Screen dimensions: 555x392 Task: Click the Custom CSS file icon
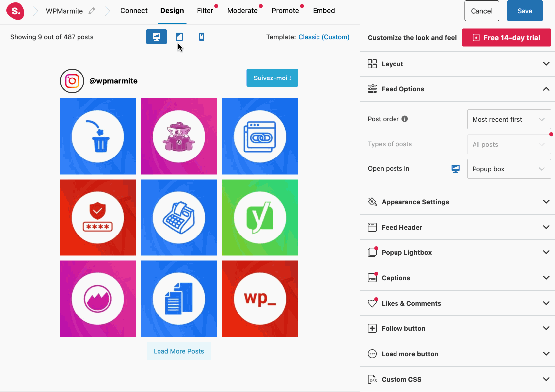372,379
